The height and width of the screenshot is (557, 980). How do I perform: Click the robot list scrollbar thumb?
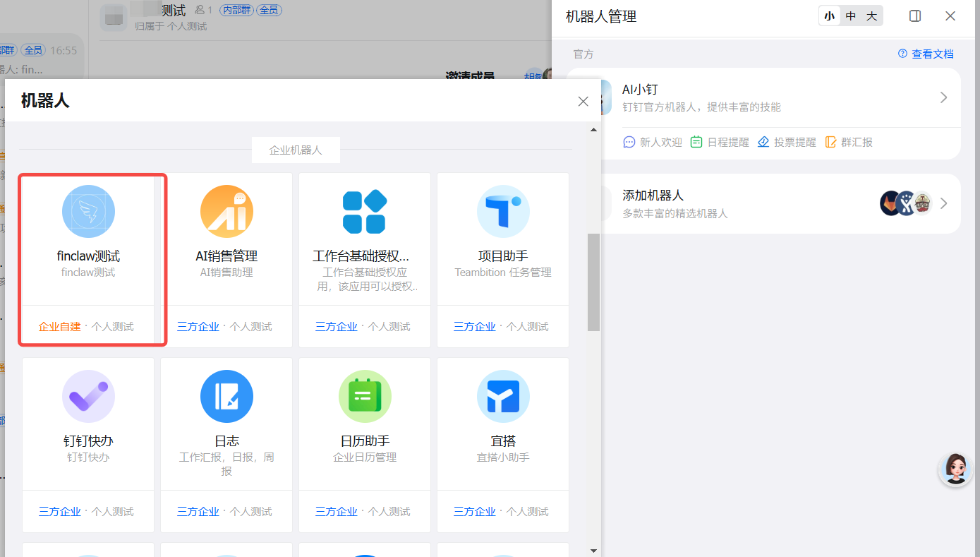click(593, 282)
